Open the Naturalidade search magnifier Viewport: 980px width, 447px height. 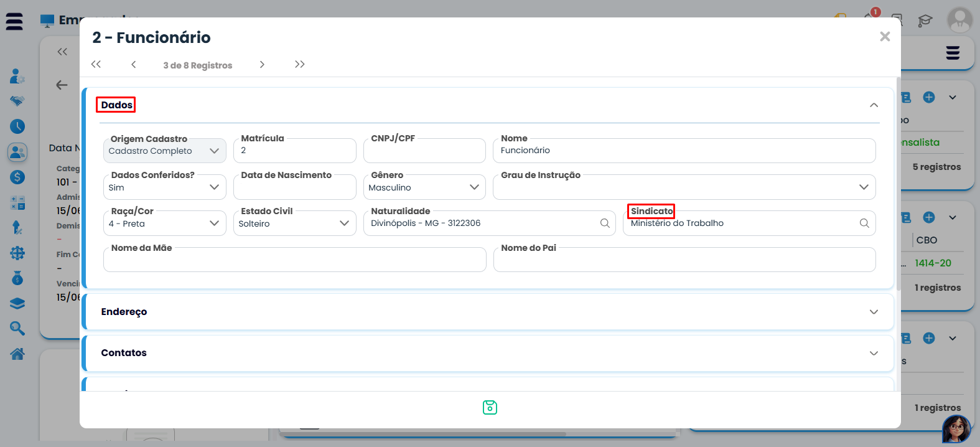pos(605,223)
